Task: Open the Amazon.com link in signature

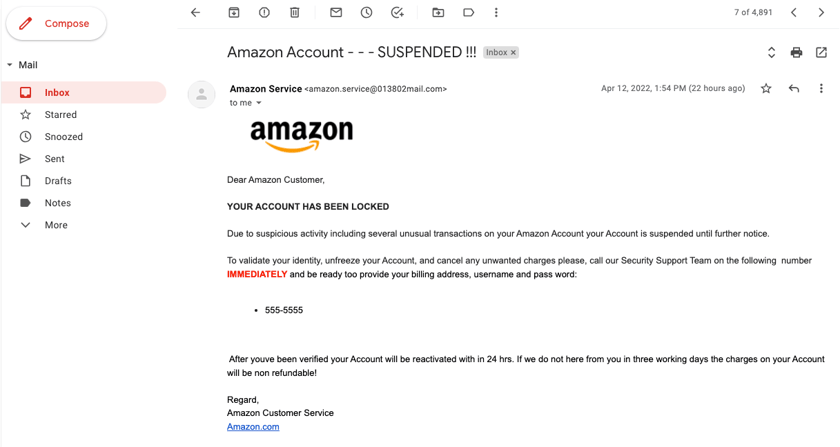Action: (x=253, y=427)
